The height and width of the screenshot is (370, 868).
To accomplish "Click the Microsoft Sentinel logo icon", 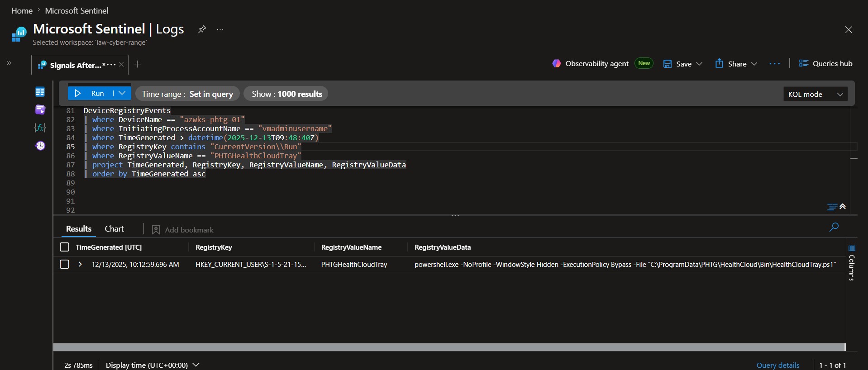I will [19, 34].
